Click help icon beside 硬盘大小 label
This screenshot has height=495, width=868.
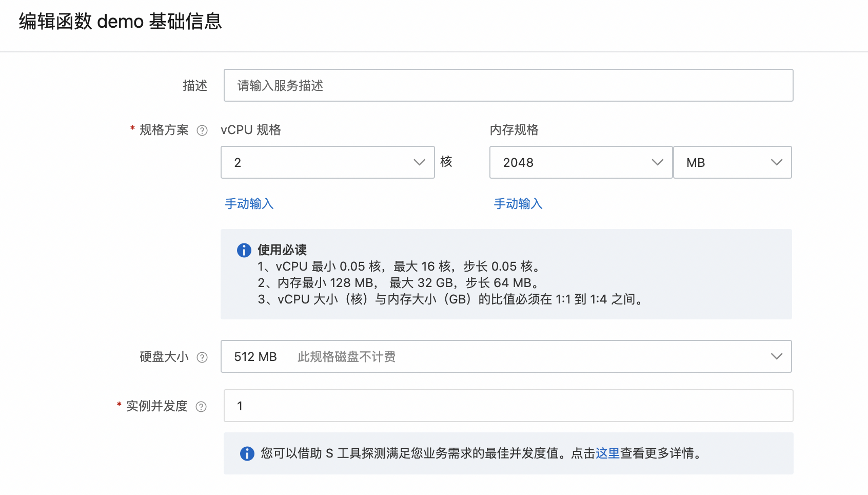(202, 357)
